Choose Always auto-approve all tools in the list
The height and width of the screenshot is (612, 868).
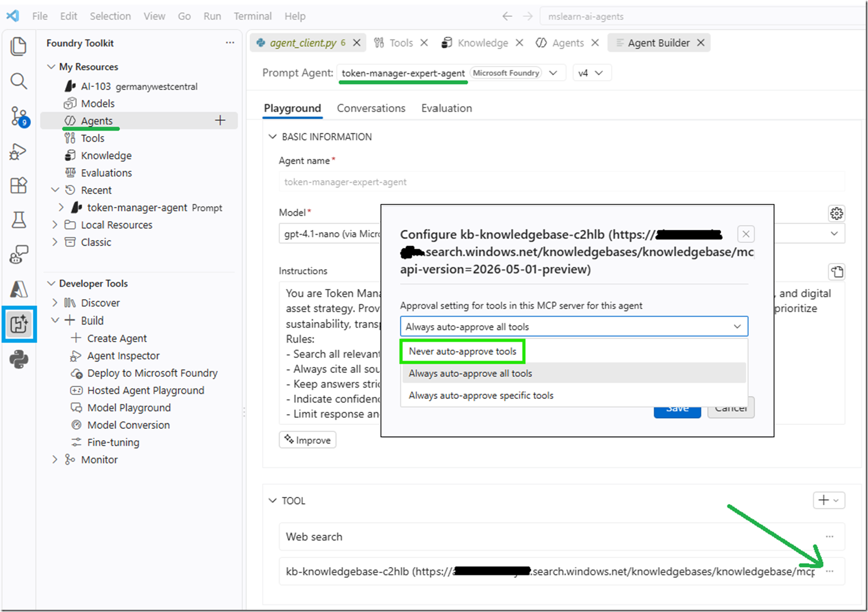click(574, 373)
